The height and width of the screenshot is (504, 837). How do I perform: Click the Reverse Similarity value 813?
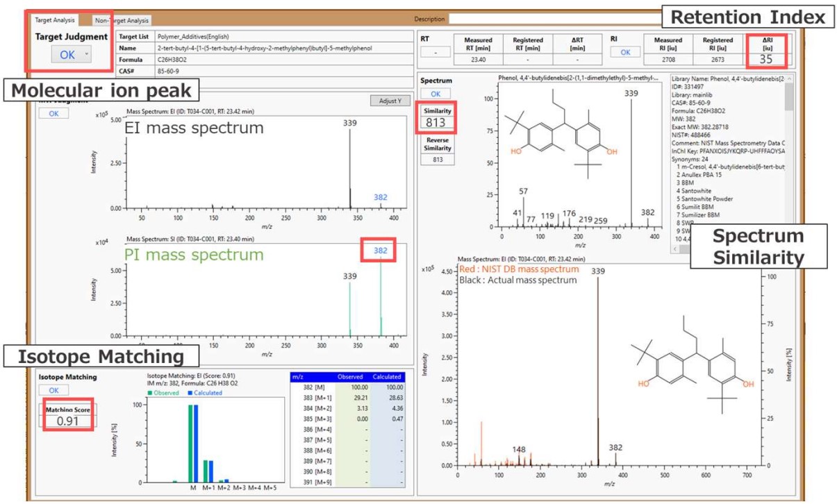[437, 160]
